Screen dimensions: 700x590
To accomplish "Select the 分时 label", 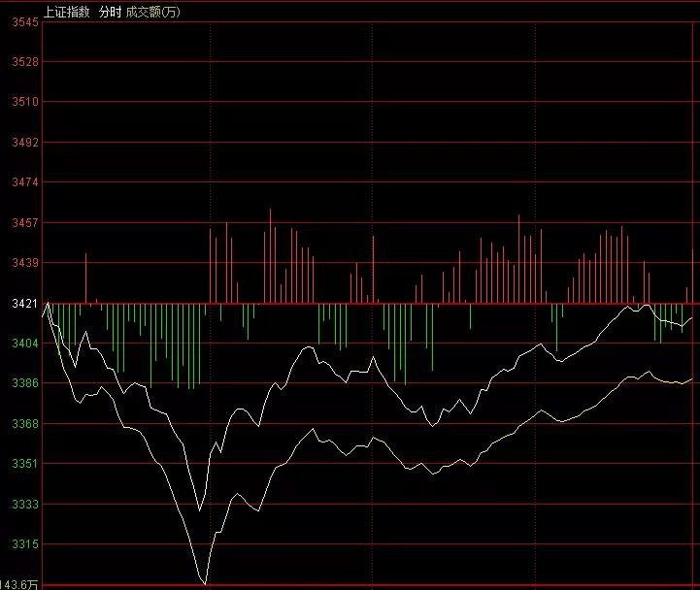I will tap(111, 12).
